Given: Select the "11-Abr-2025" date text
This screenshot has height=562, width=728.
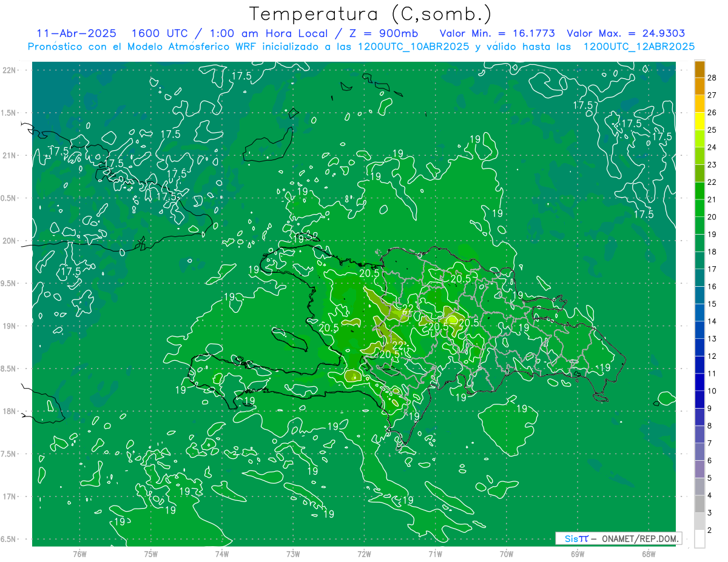Looking at the screenshot, I should (x=76, y=33).
